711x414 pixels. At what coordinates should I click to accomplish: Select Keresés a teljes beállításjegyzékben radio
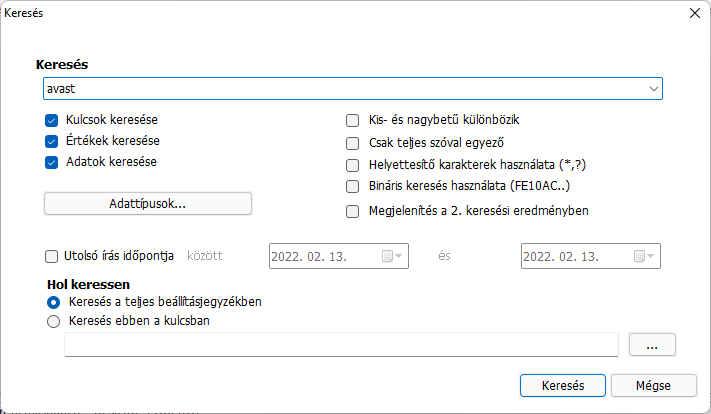54,302
